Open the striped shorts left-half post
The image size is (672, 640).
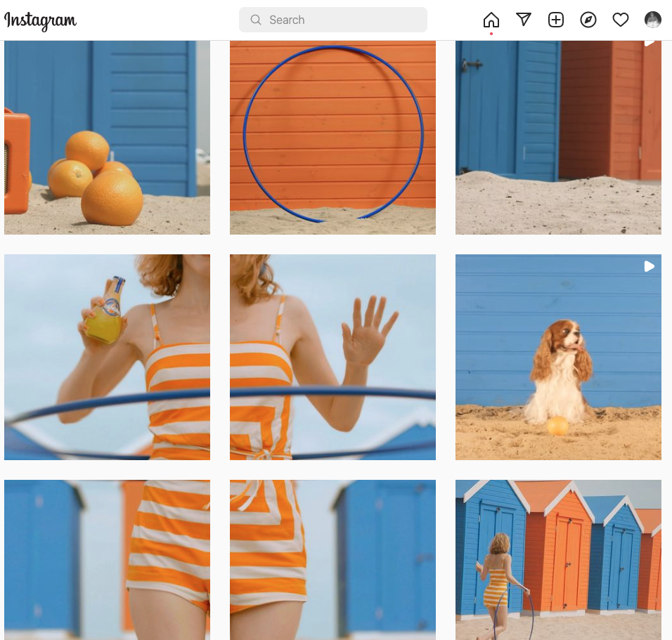(107, 560)
